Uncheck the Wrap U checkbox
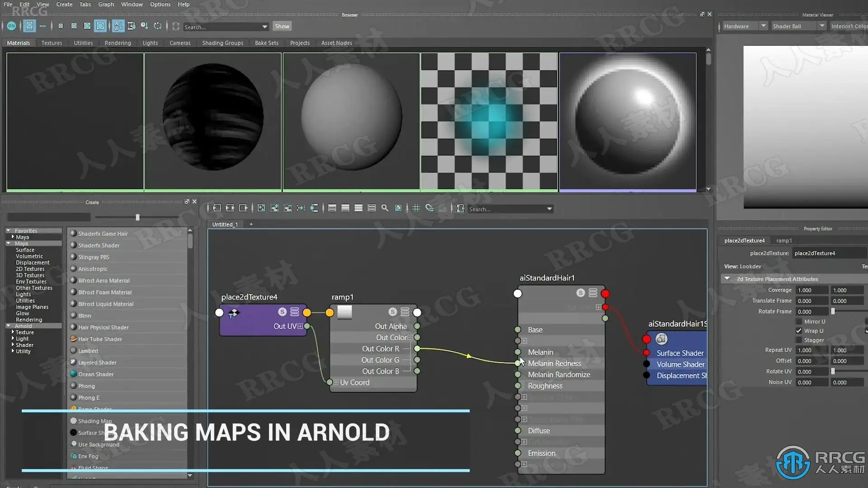 pyautogui.click(x=799, y=331)
